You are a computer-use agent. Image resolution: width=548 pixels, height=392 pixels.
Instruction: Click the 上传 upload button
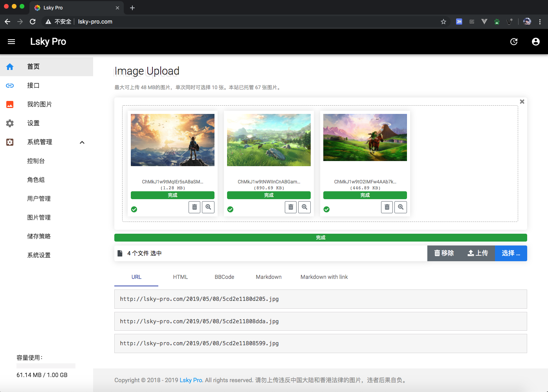point(478,253)
